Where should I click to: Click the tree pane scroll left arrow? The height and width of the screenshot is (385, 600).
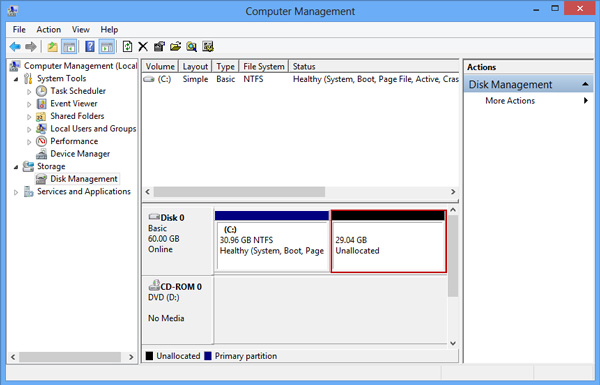(x=13, y=357)
